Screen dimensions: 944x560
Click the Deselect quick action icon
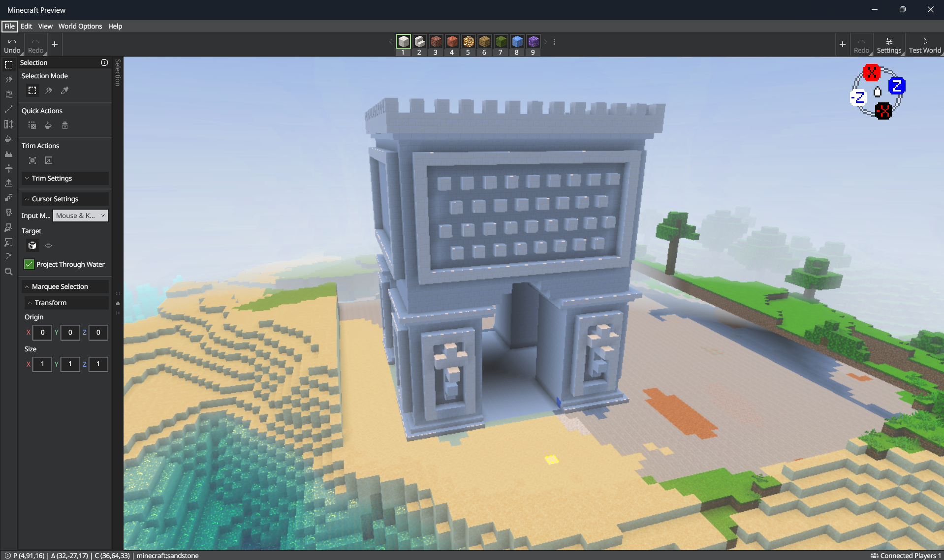(x=32, y=125)
